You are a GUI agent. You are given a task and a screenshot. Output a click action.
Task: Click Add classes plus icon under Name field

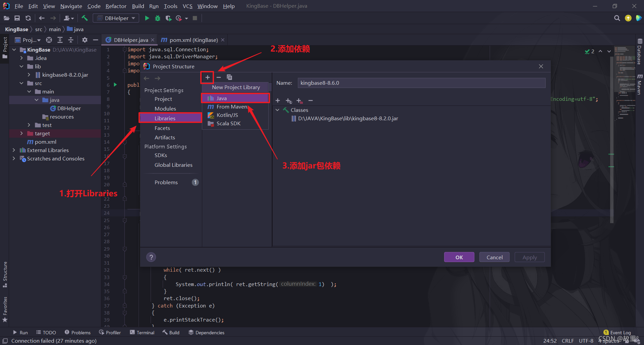[x=278, y=100]
